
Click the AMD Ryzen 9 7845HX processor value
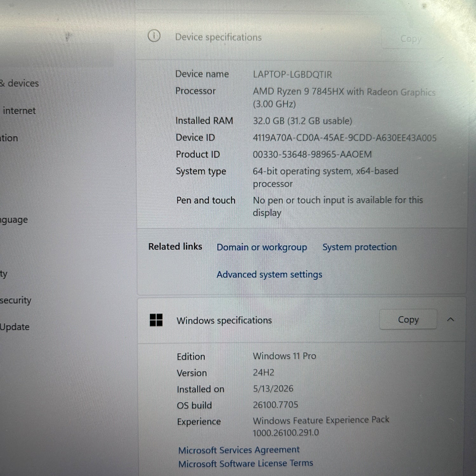[344, 98]
